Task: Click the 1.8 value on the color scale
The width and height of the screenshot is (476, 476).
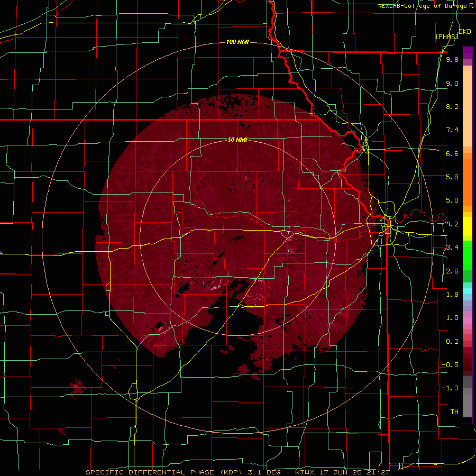Action: click(x=452, y=295)
